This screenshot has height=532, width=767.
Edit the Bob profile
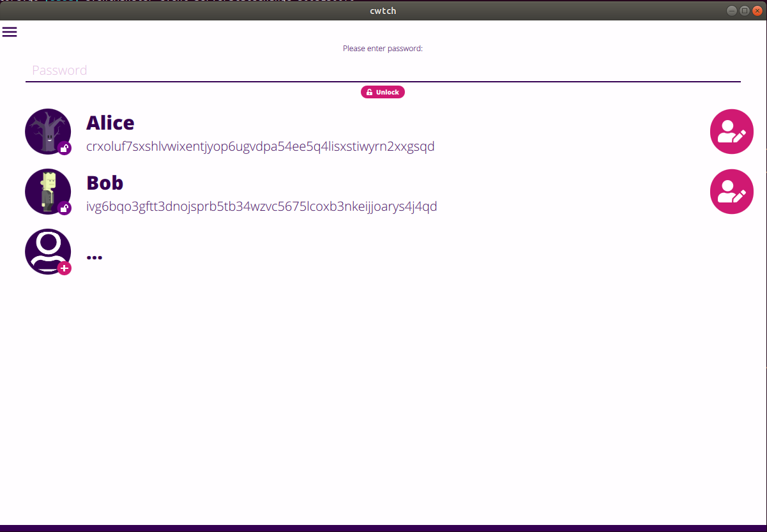pos(732,192)
